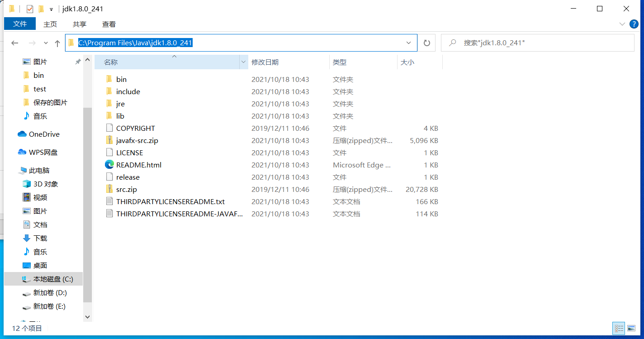
Task: Open the bin folder icon in file list
Action: [109, 79]
